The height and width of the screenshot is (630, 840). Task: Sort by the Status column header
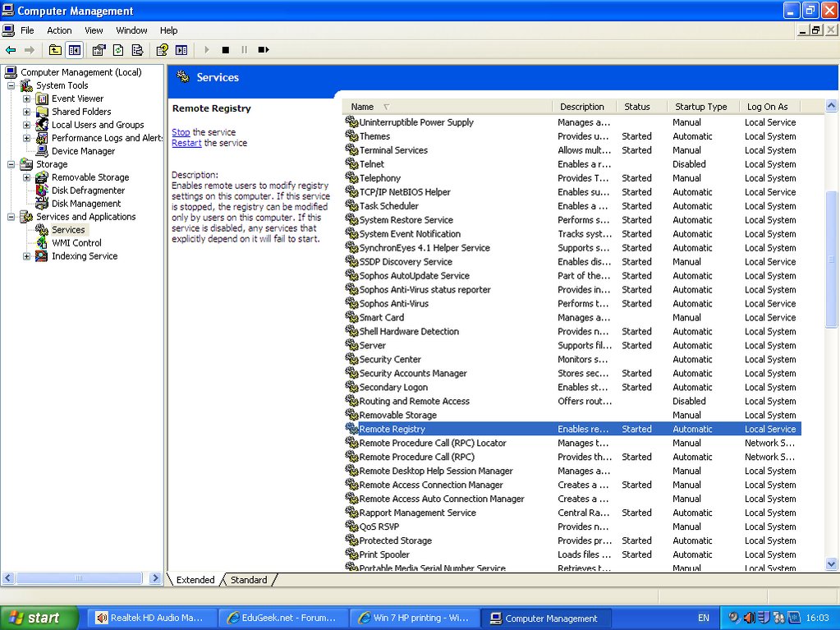tap(641, 107)
